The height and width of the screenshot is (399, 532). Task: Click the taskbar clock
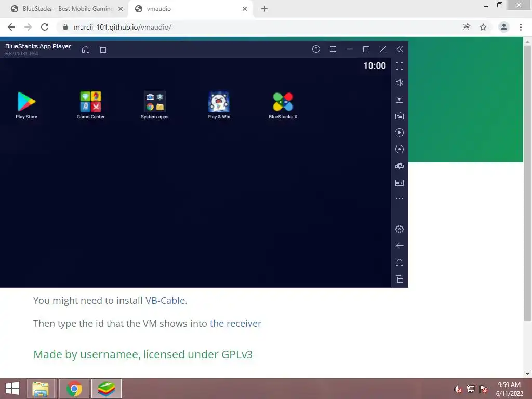click(x=509, y=389)
